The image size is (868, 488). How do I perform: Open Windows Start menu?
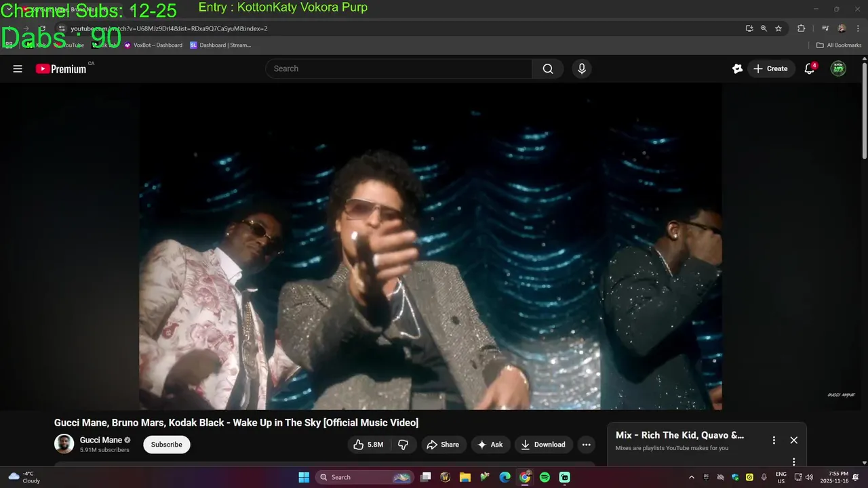pos(304,477)
